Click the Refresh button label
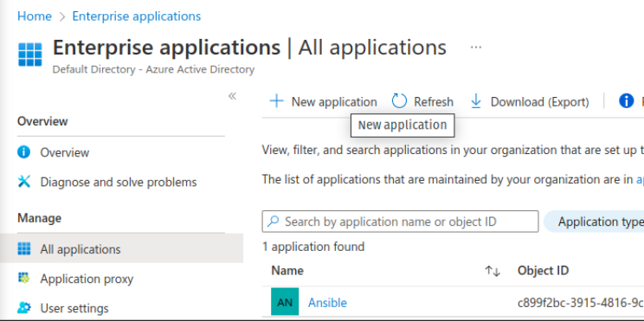 [434, 102]
